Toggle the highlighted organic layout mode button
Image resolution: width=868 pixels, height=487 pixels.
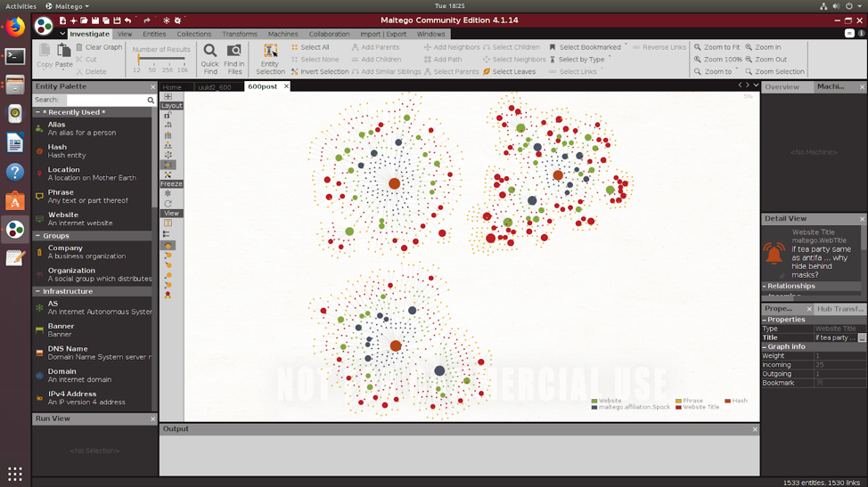click(x=168, y=165)
